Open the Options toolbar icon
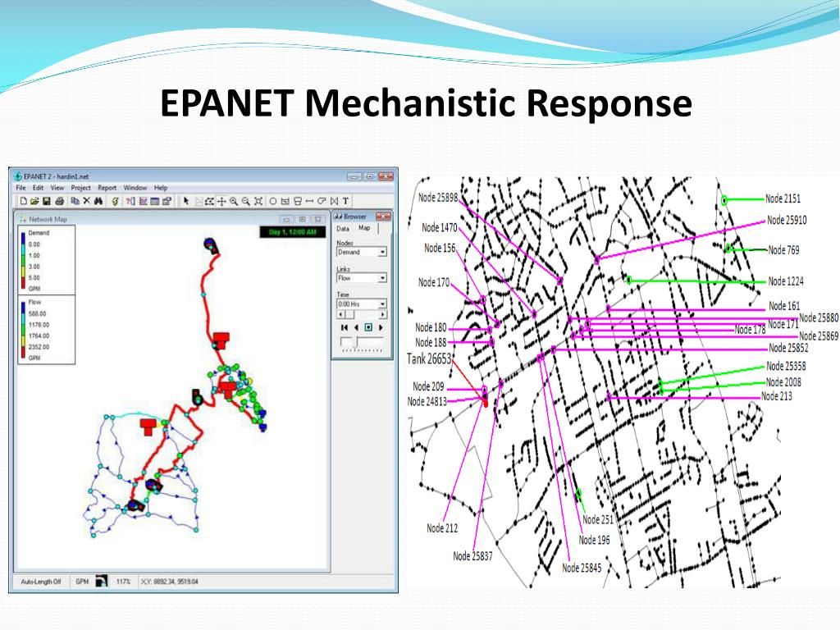The height and width of the screenshot is (630, 840). (167, 202)
